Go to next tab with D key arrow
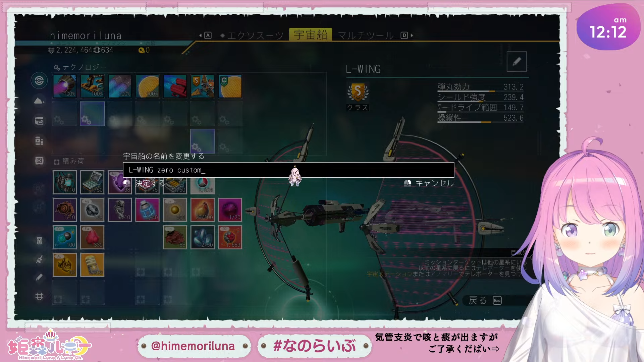Screen dimensions: 644x362 pos(407,35)
